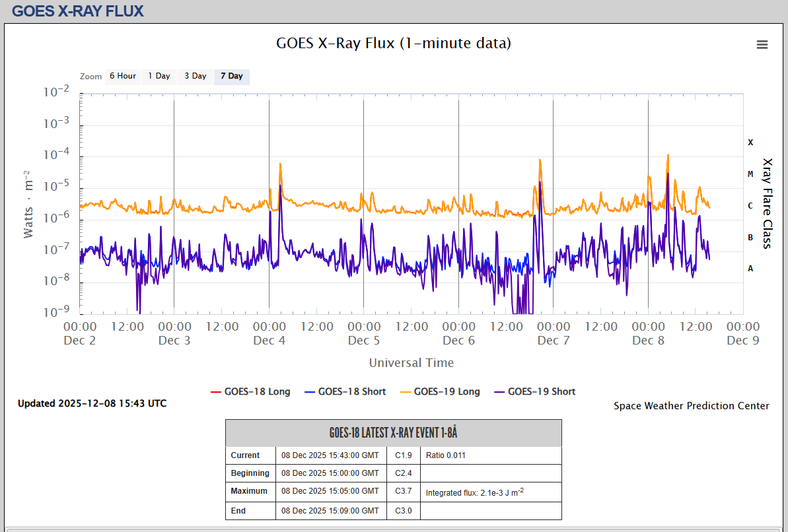788x532 pixels.
Task: Toggle GOES-18 Long series in legend
Action: [250, 391]
